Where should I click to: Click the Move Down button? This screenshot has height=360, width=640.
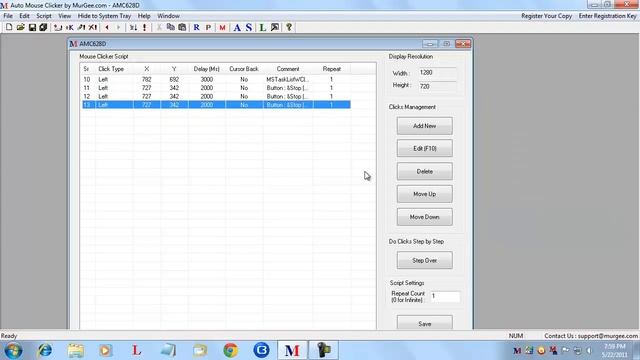[424, 217]
